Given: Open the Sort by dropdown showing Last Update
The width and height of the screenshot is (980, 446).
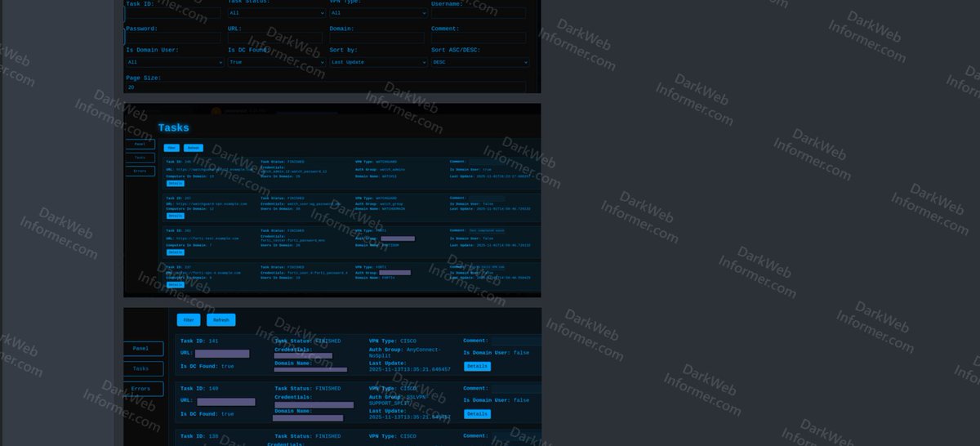Looking at the screenshot, I should point(377,62).
